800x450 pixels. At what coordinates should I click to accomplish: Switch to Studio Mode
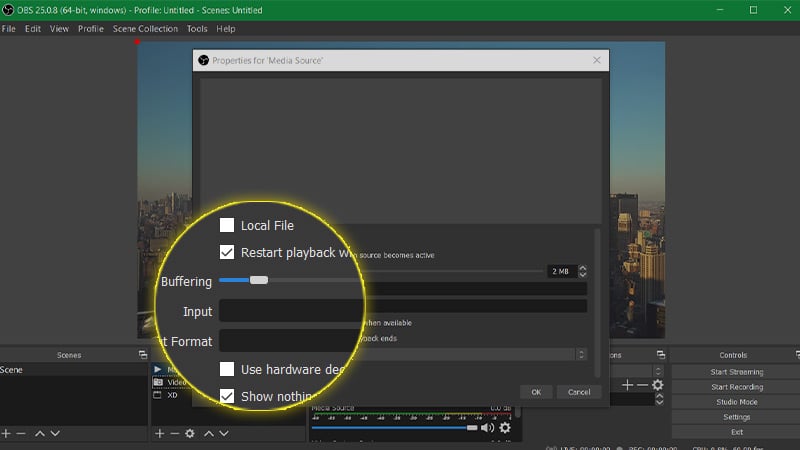click(x=737, y=402)
